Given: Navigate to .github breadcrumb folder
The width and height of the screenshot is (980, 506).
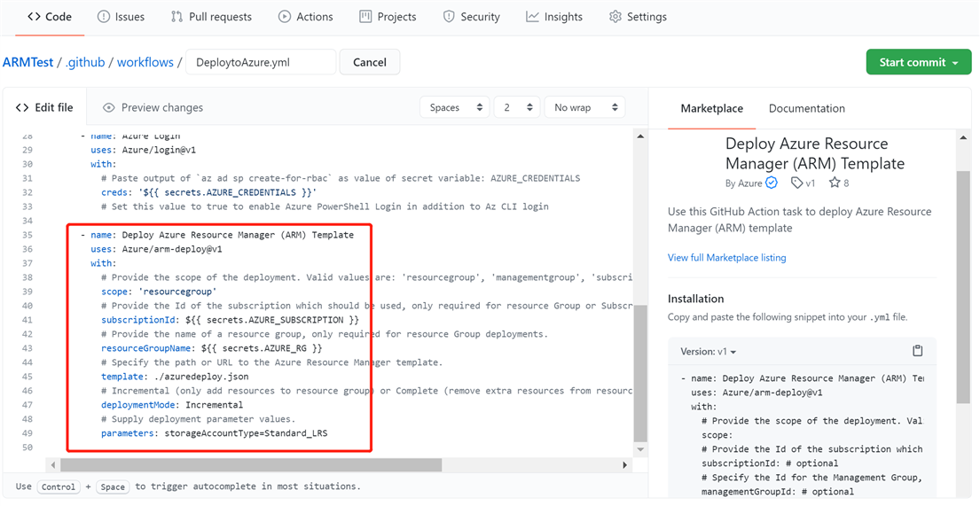Looking at the screenshot, I should 85,62.
